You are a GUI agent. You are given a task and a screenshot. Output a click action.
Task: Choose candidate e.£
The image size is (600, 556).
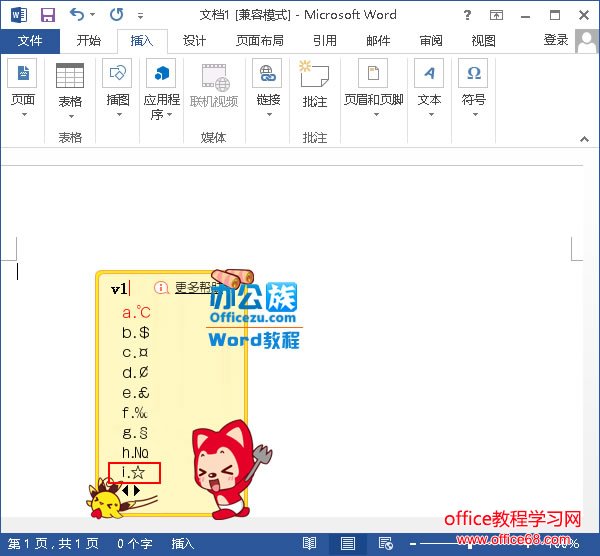(136, 393)
